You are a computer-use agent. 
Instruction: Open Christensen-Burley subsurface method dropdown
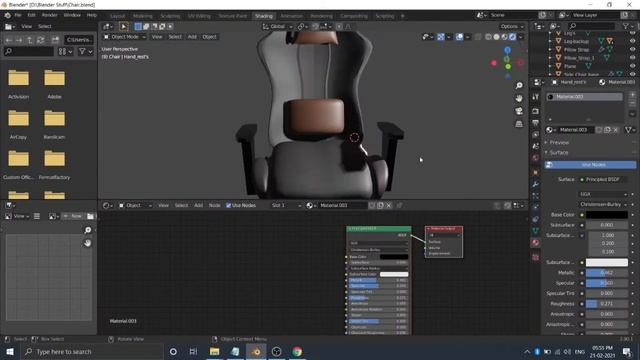[603, 204]
